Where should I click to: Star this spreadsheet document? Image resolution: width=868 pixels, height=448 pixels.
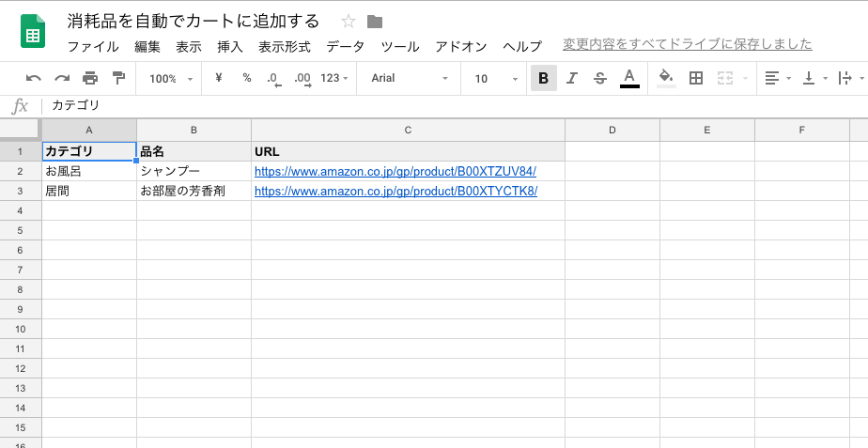pos(349,22)
